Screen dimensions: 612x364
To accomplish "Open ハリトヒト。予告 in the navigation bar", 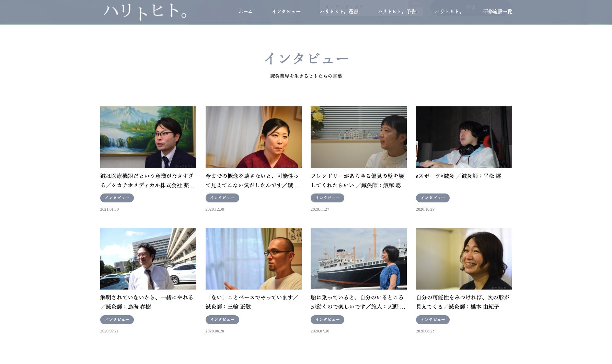I will click(x=397, y=12).
